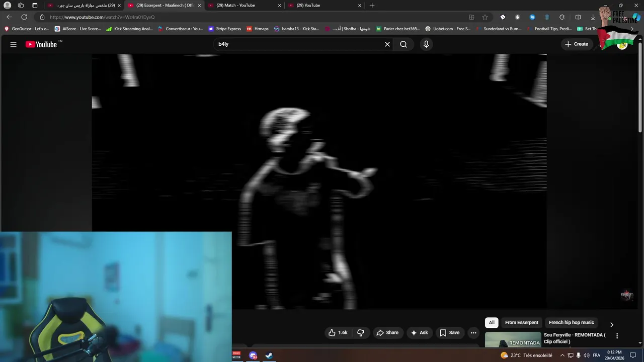644x362 pixels.
Task: Open clock showing 8:12 PM
Action: point(614,355)
